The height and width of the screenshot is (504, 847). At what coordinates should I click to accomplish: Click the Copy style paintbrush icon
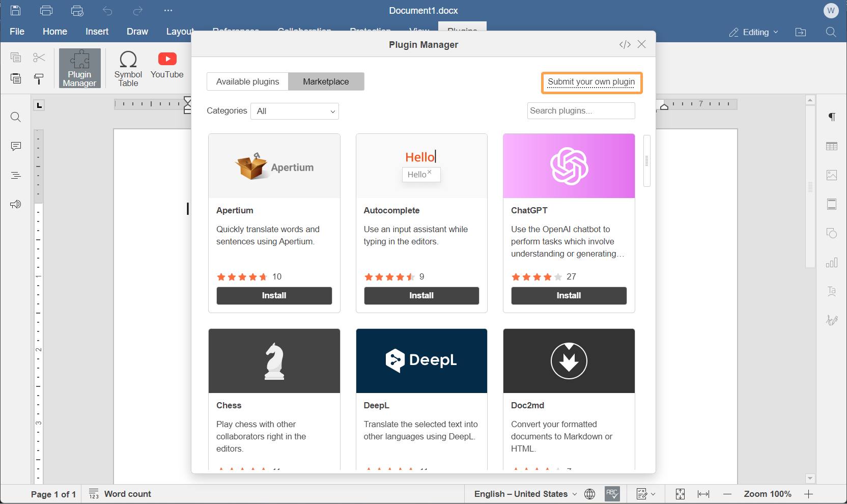39,78
